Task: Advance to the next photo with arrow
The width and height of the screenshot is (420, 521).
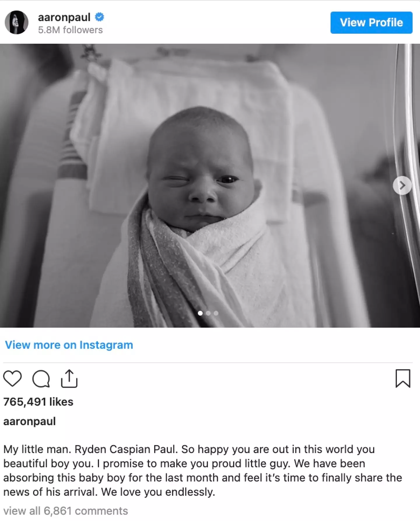Action: click(402, 185)
